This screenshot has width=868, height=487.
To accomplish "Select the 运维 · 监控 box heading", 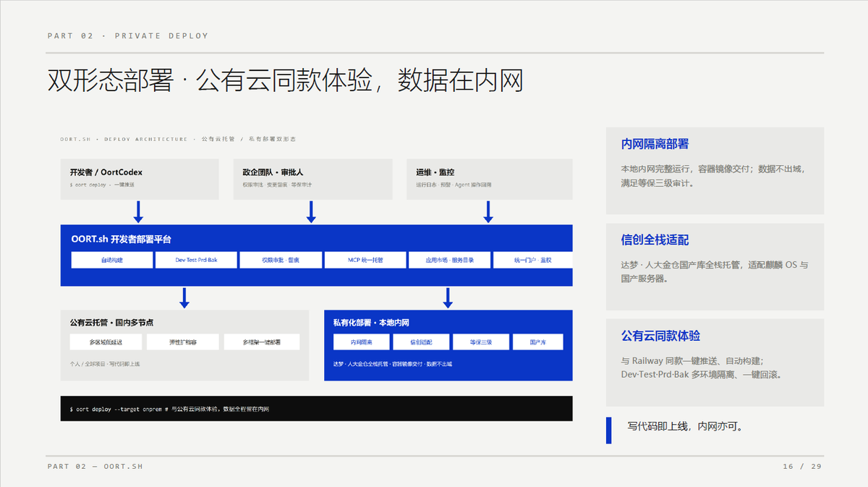I will coord(435,172).
